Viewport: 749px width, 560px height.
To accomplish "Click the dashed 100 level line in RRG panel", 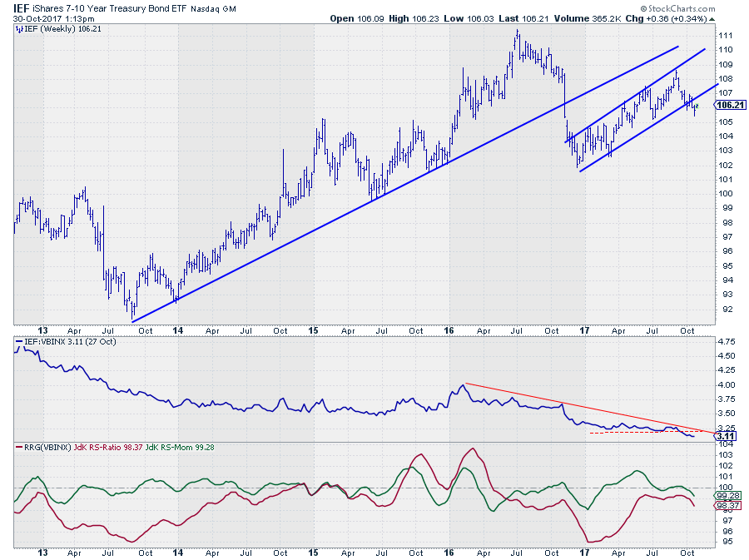I will tap(365, 488).
